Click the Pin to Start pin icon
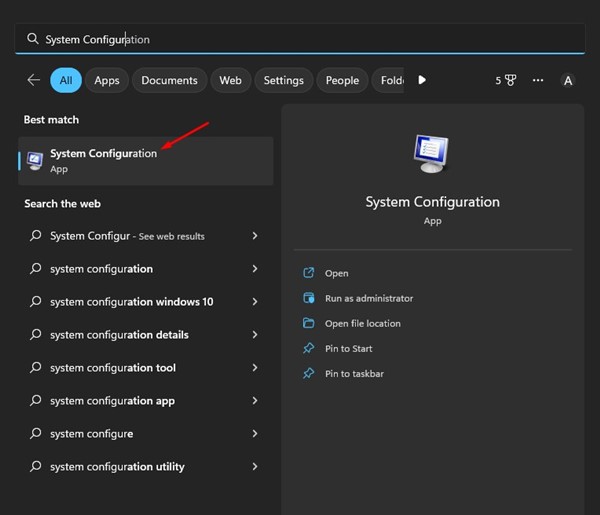Screen dimensions: 600x515 (308, 348)
